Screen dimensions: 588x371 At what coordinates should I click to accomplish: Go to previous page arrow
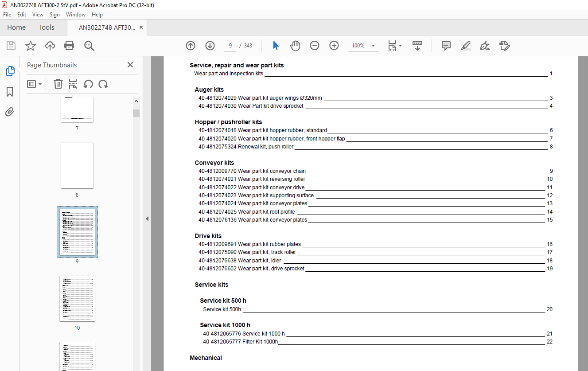191,46
